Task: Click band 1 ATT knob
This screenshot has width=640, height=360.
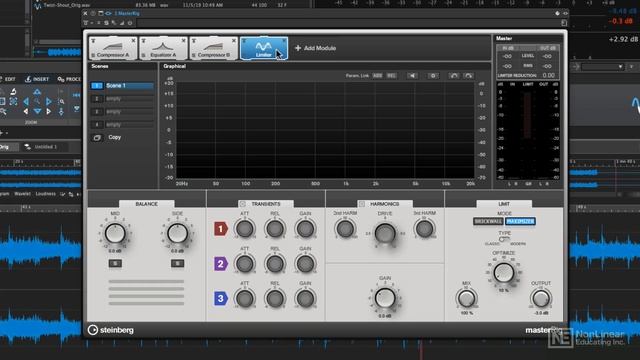Action: [x=244, y=229]
